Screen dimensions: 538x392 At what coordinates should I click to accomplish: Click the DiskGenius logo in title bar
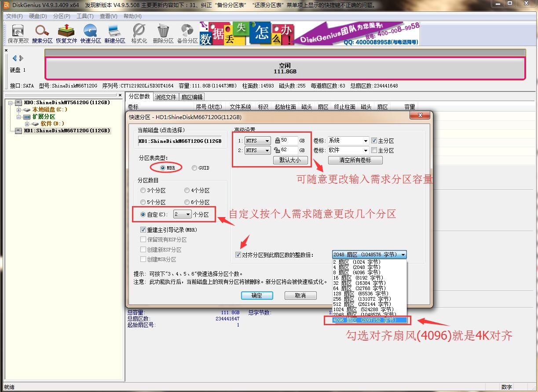coord(6,5)
